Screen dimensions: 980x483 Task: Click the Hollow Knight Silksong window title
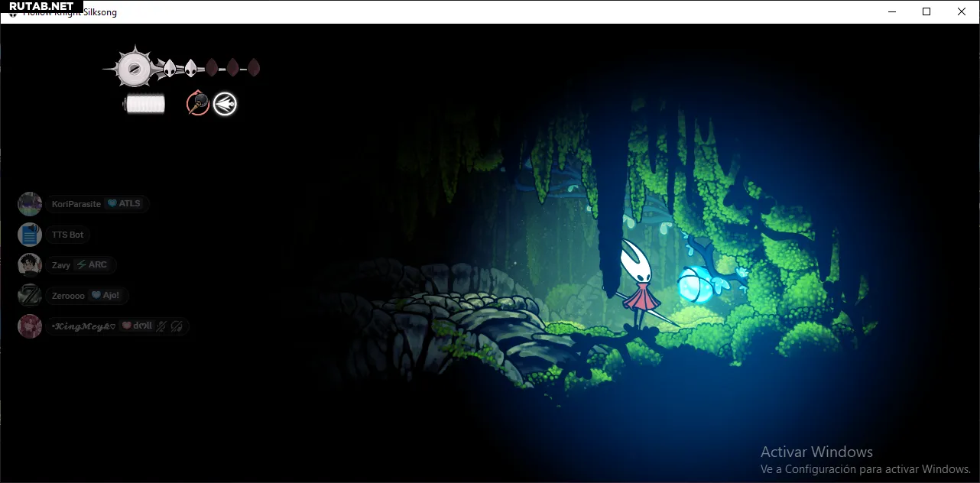(x=70, y=12)
